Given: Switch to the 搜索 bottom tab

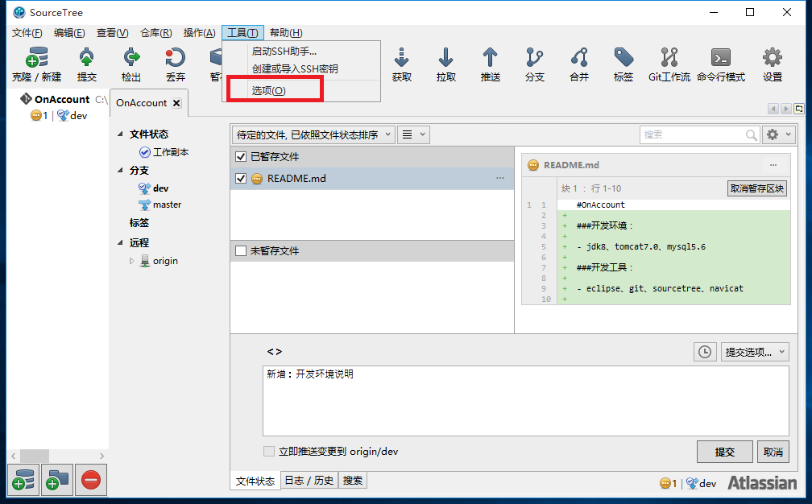Looking at the screenshot, I should [x=353, y=480].
